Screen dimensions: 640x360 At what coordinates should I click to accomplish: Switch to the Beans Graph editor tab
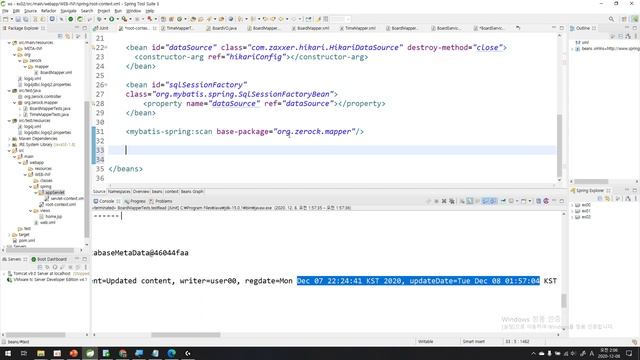point(192,191)
